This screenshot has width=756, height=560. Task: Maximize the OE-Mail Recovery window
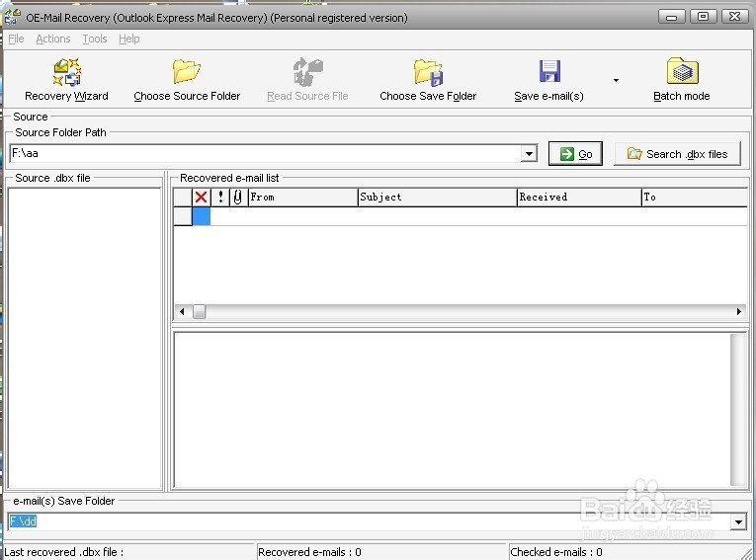click(x=703, y=17)
